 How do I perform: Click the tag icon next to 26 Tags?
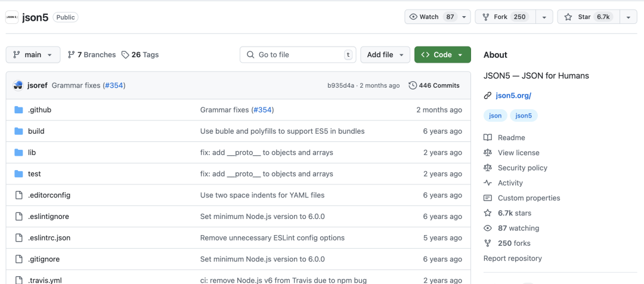[125, 55]
